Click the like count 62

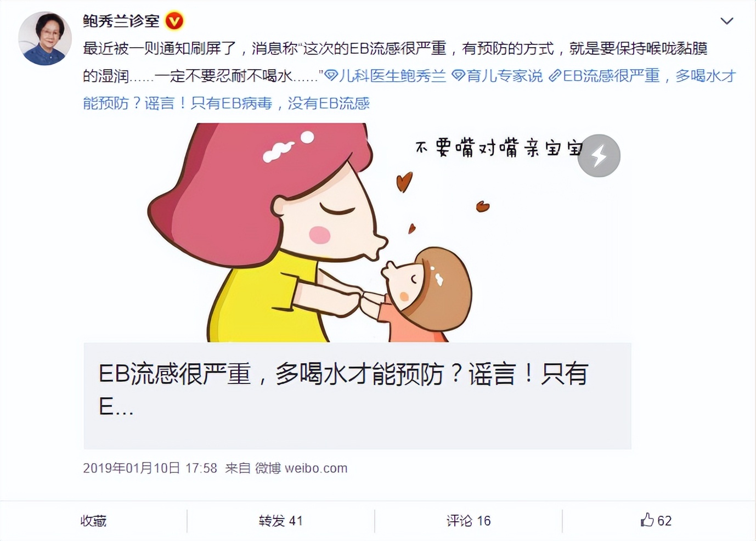coord(664,521)
